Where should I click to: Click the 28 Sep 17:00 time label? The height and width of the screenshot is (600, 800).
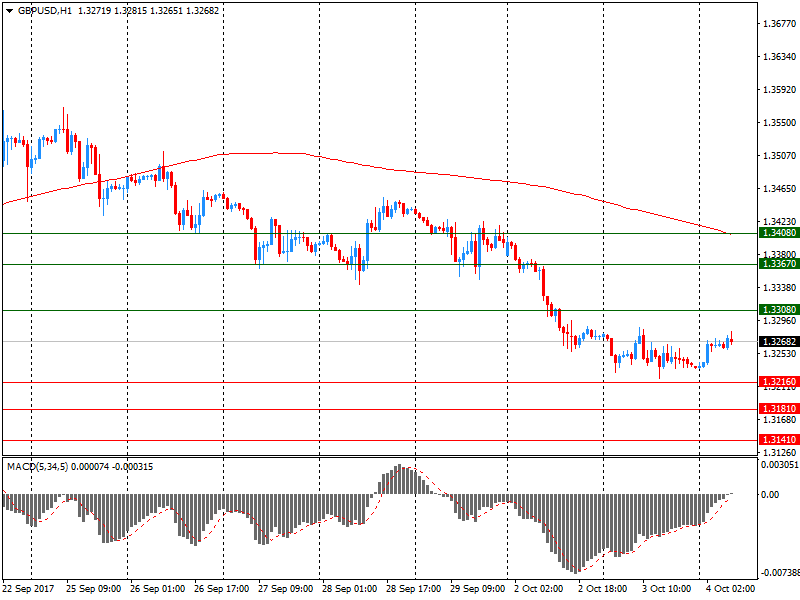click(414, 589)
